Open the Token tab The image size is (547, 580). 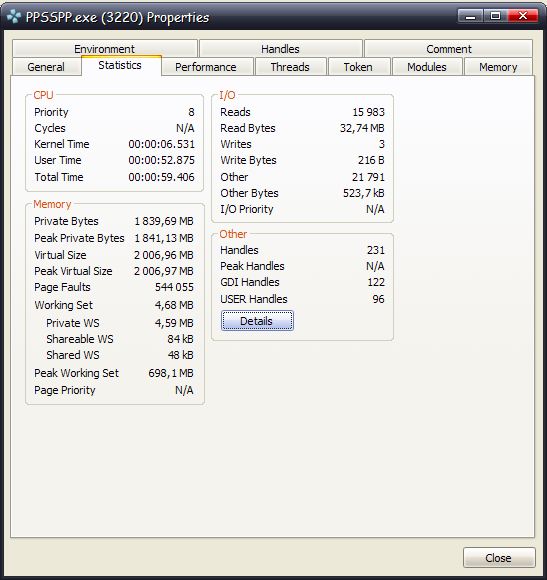pos(358,67)
